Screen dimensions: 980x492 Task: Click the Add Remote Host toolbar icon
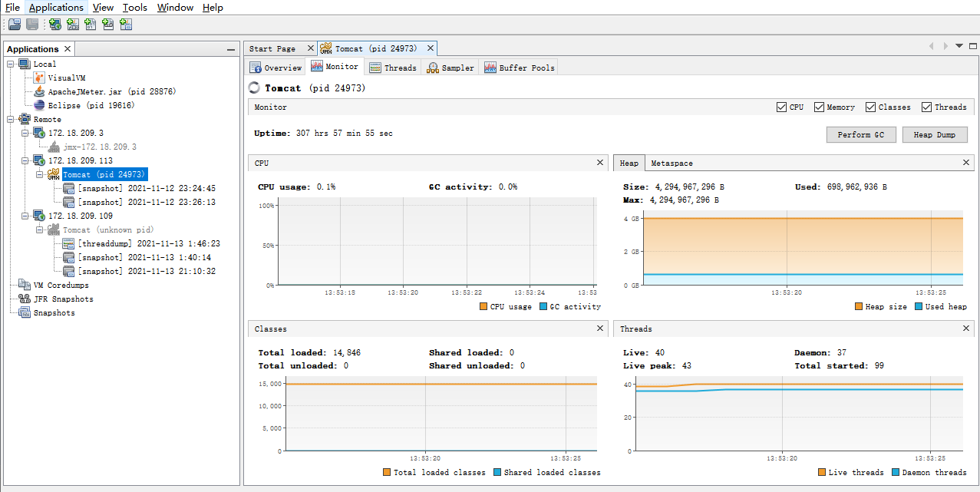coord(55,25)
